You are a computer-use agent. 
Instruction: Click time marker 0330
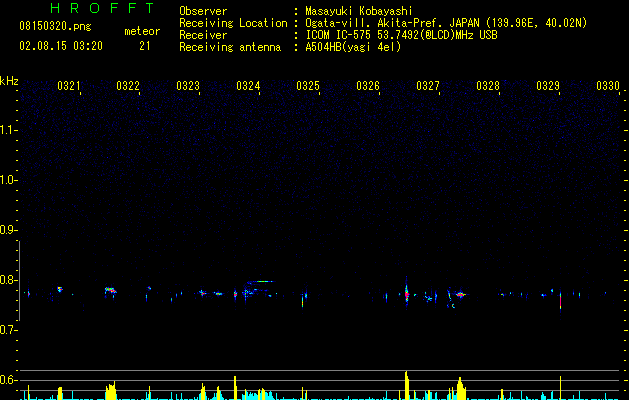click(x=608, y=86)
